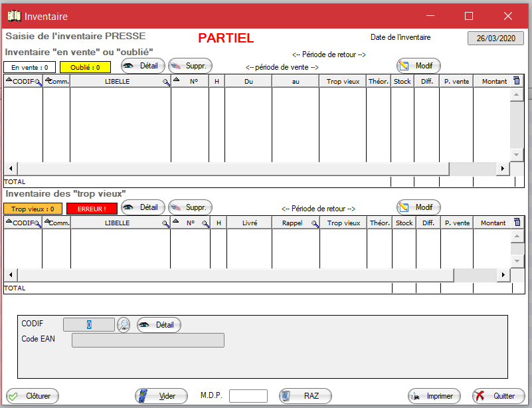Viewport: 532px width, 408px height.
Task: Click search icon in upper LIBELLE column header
Action: [x=166, y=82]
